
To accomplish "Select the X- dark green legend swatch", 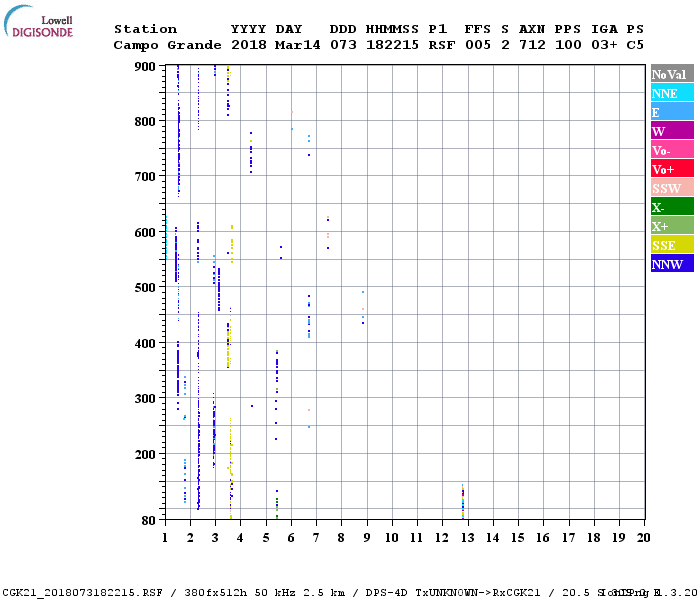I will [672, 207].
